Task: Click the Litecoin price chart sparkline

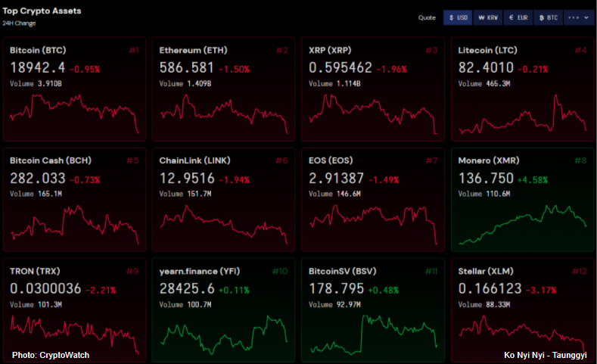Action: coord(522,114)
